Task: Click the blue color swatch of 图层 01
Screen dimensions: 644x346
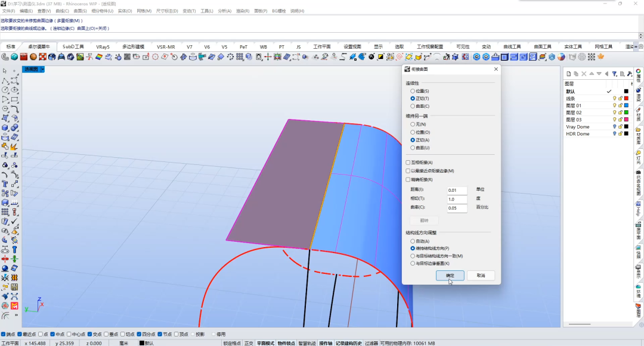Action: point(626,105)
